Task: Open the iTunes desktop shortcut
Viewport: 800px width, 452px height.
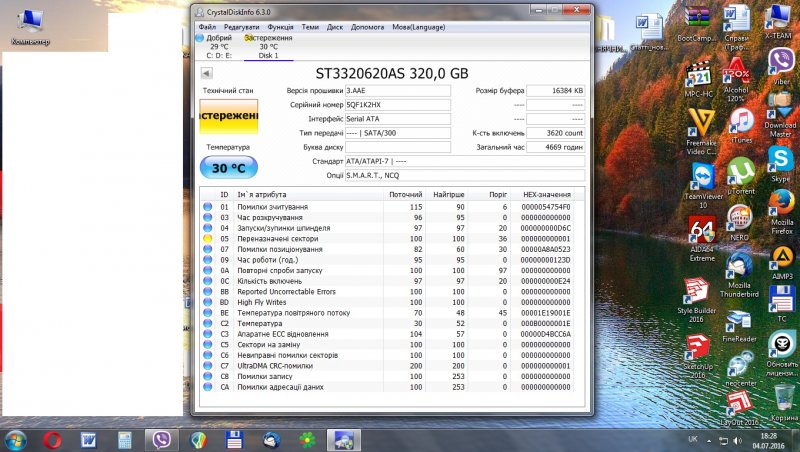Action: coord(741,122)
